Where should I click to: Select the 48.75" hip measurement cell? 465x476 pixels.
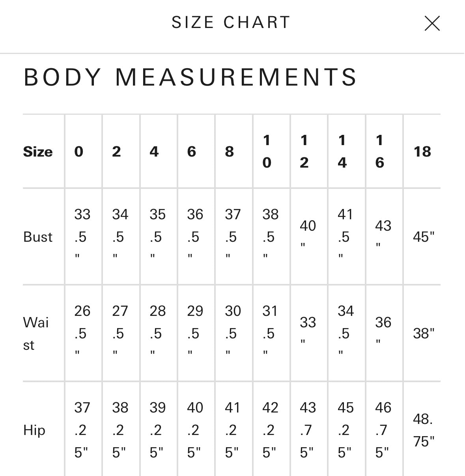click(423, 430)
